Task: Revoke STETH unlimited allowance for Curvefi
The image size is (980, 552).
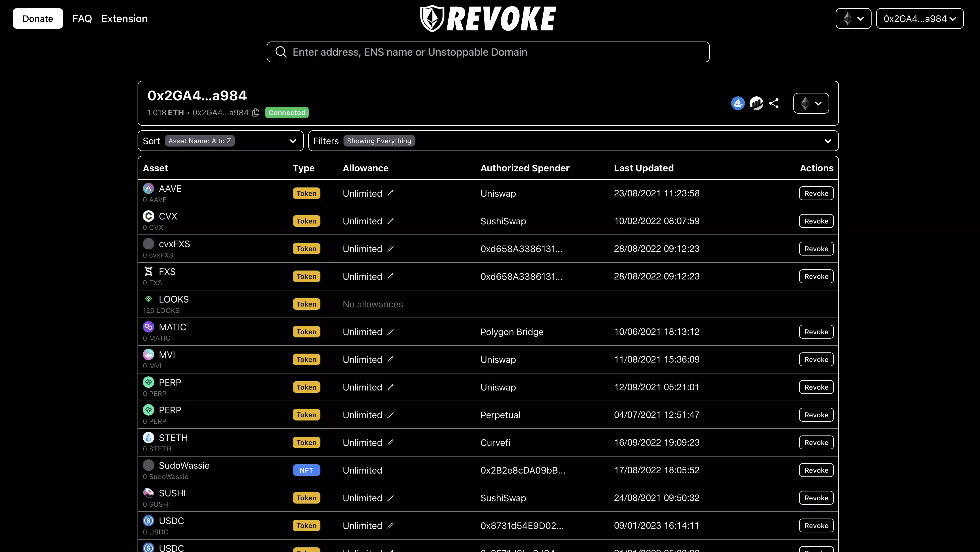Action: click(x=816, y=442)
